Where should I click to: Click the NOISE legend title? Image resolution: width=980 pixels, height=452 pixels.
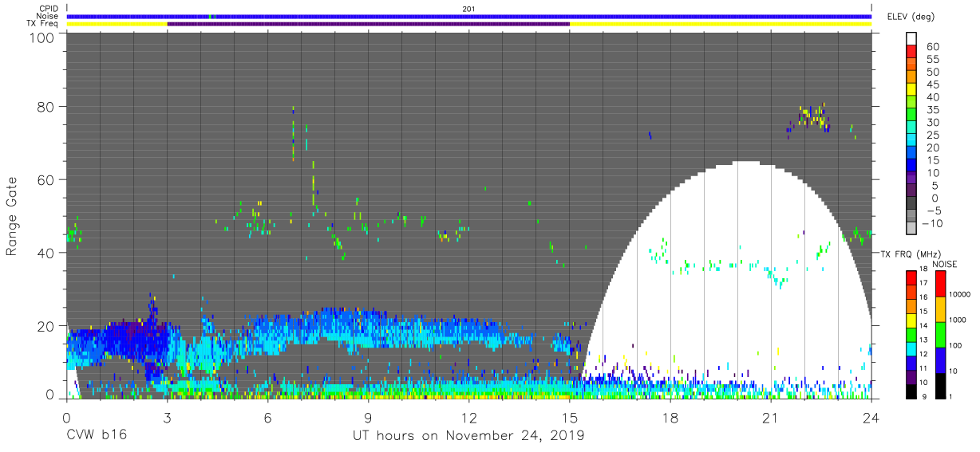pos(945,264)
